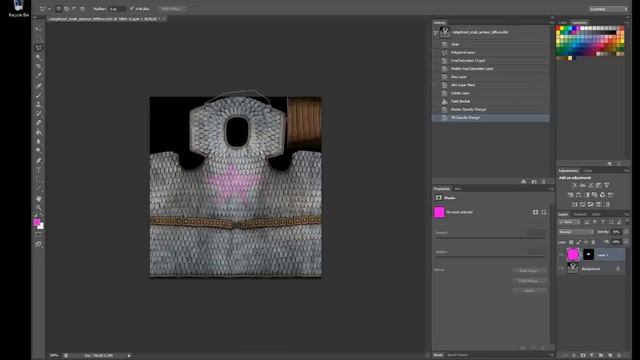
Task: Select the Blur tool
Action: click(38, 142)
